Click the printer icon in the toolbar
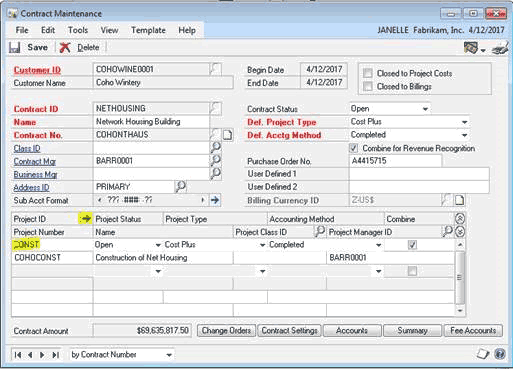 point(500,48)
